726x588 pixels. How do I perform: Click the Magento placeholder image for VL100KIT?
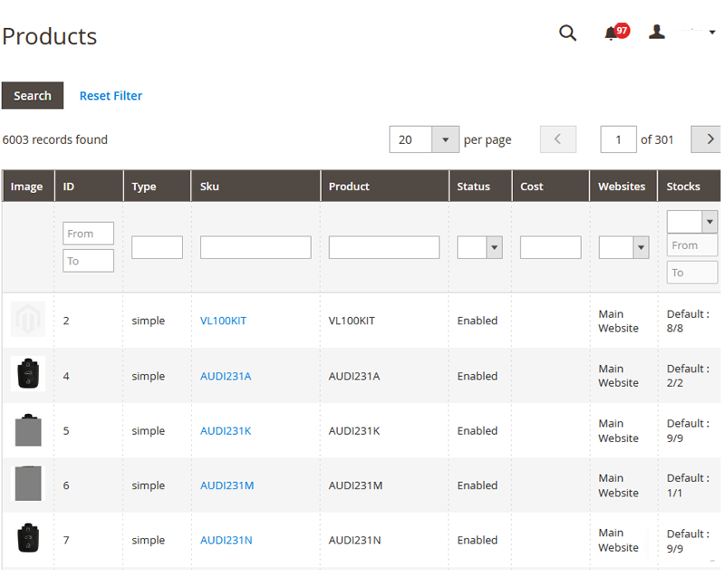[28, 320]
